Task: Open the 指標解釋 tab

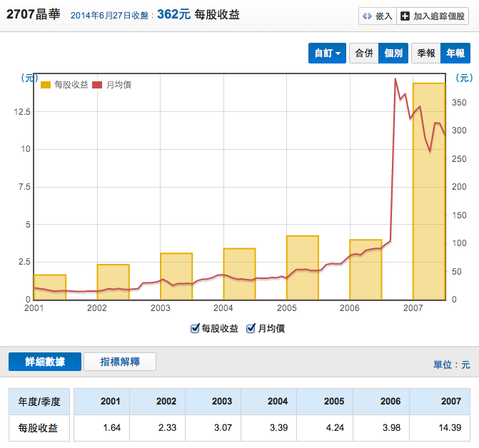Action: [120, 362]
